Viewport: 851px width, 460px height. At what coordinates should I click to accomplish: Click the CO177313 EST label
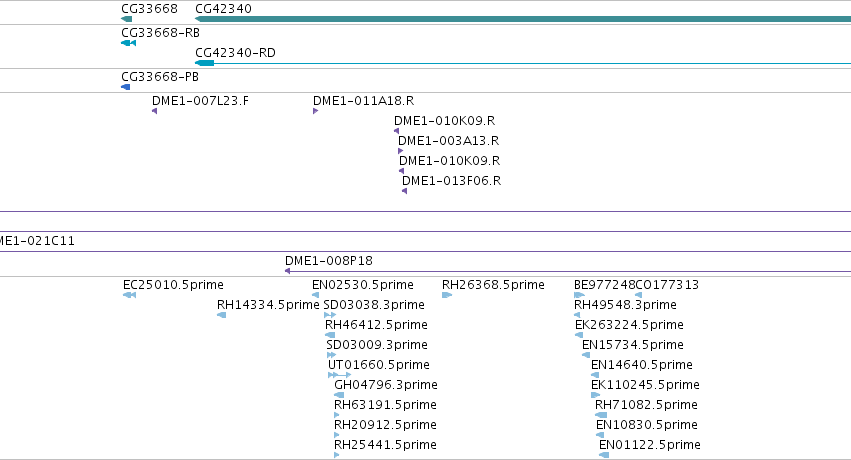(667, 285)
